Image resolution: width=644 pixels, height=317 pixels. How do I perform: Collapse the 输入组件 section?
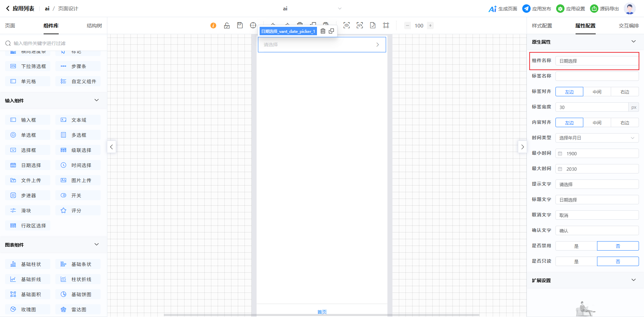click(97, 100)
